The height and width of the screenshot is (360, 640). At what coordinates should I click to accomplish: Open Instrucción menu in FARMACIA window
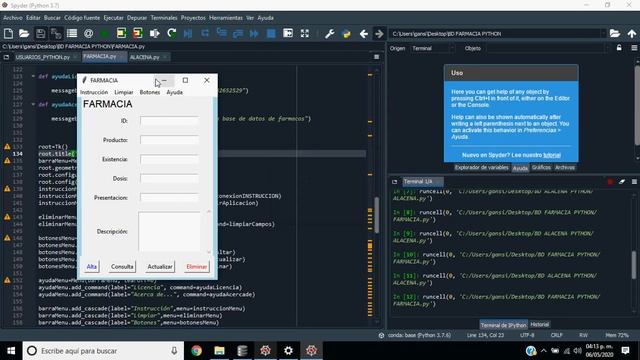pyautogui.click(x=94, y=92)
